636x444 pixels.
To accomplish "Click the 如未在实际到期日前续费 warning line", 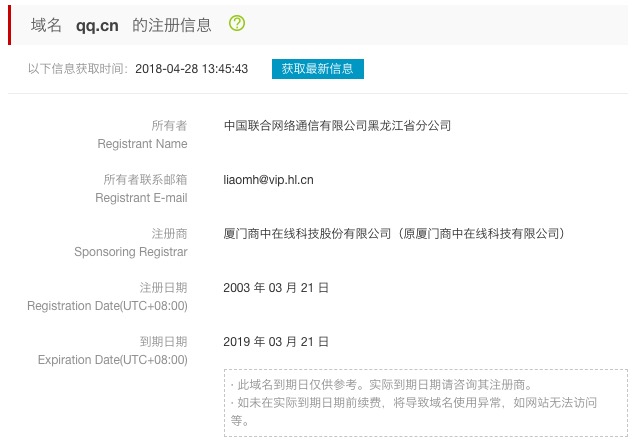I will [420, 403].
